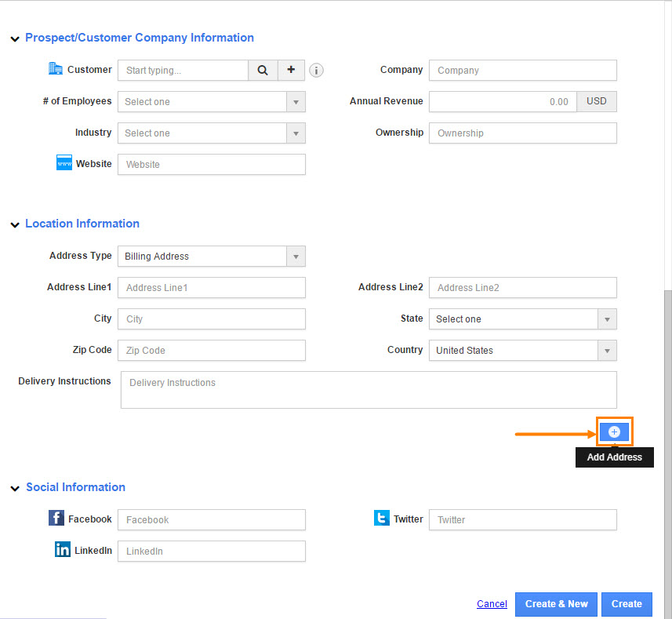Click the customer search magnifier icon
This screenshot has width=672, height=619.
click(x=263, y=70)
